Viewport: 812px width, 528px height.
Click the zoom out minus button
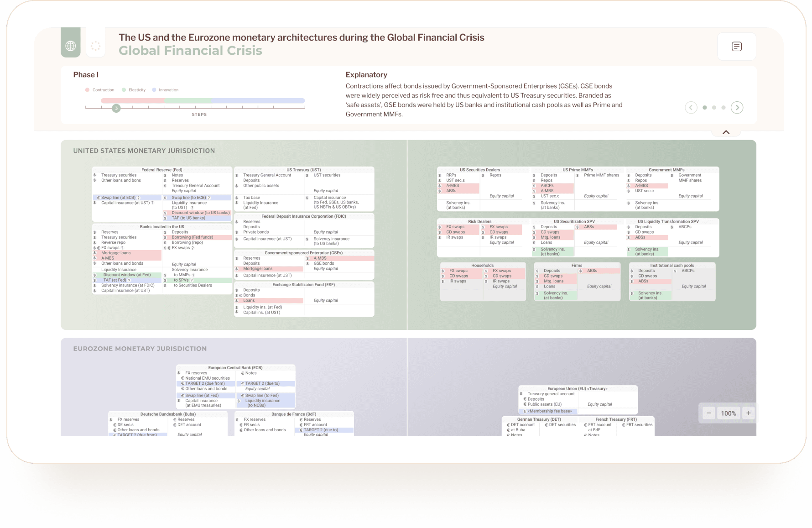(x=708, y=413)
